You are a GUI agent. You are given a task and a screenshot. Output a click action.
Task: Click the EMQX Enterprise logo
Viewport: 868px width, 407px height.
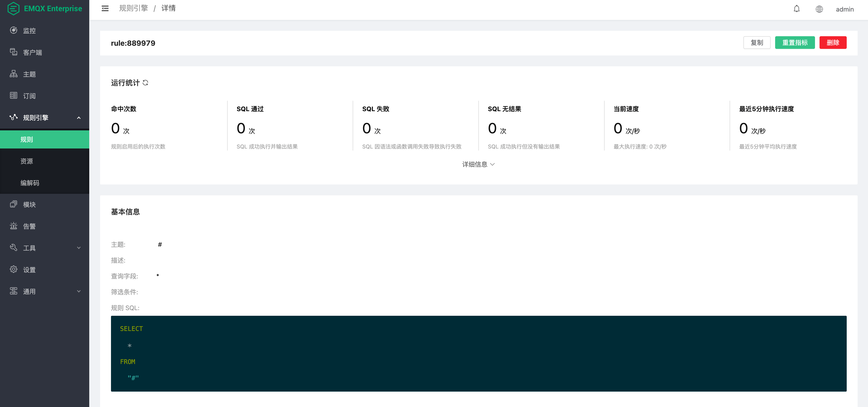pyautogui.click(x=44, y=8)
